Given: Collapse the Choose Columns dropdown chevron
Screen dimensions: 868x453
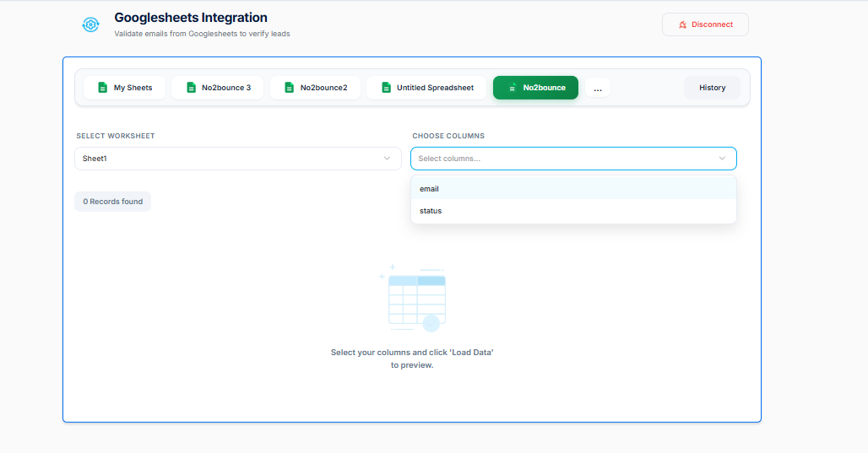Looking at the screenshot, I should point(722,159).
